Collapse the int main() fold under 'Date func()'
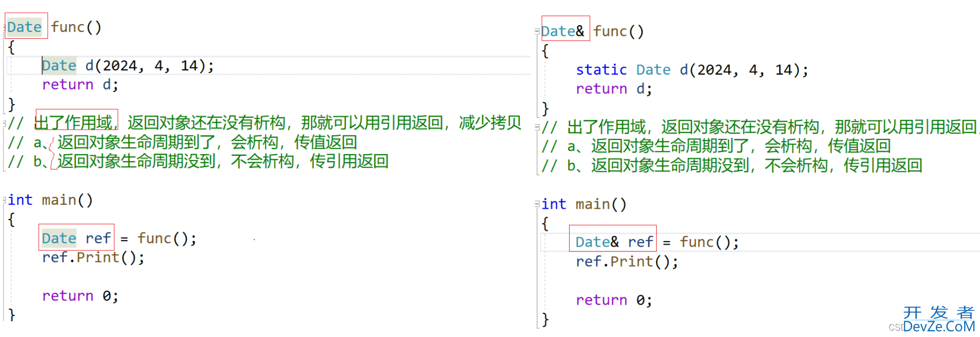980x337 pixels. coord(4,200)
